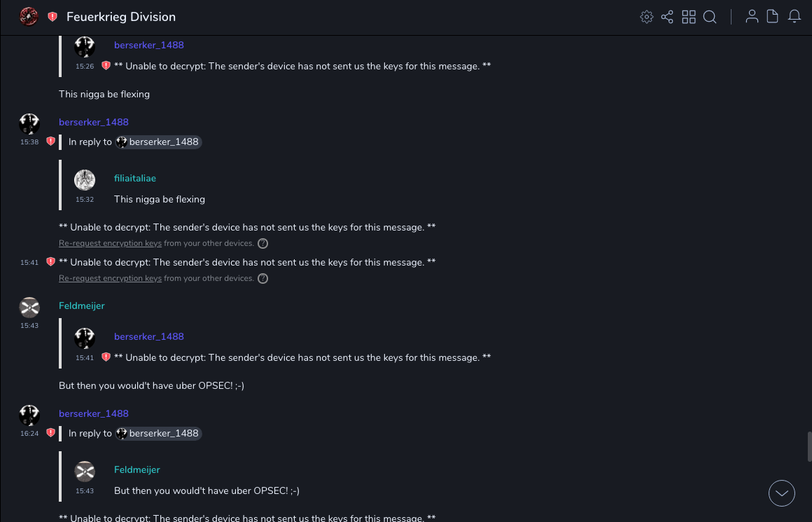Screen dimensions: 812x522
Task: Click red shield warning at 15:41 message
Action: pyautogui.click(x=50, y=262)
